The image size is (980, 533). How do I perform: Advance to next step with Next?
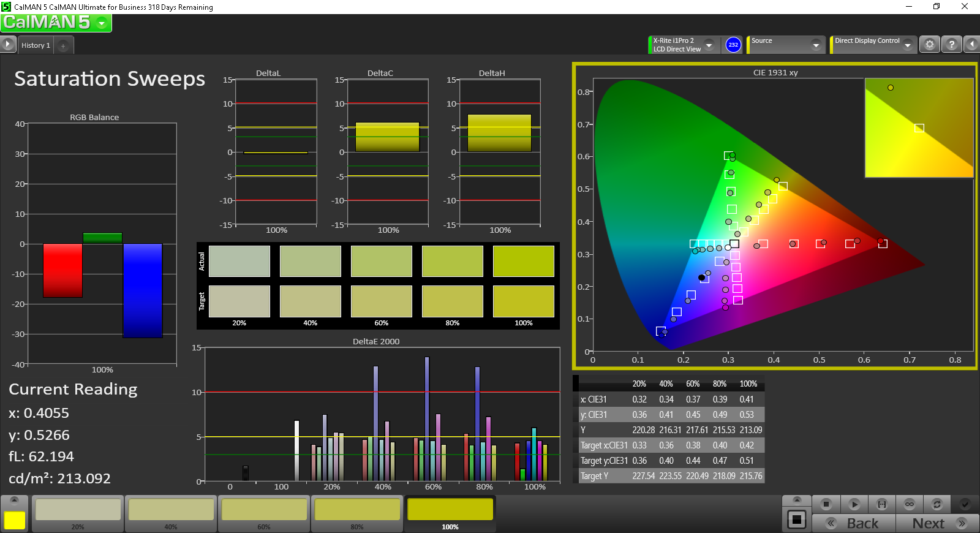pyautogui.click(x=937, y=523)
